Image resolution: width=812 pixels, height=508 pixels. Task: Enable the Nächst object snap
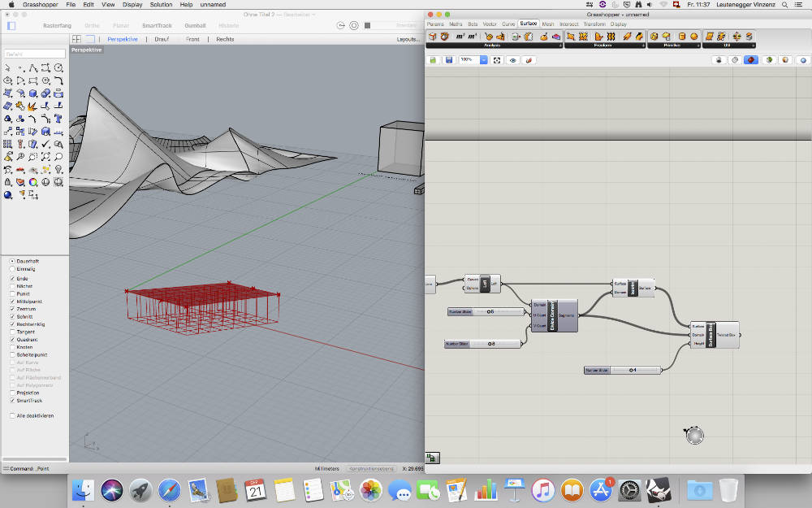coord(12,286)
